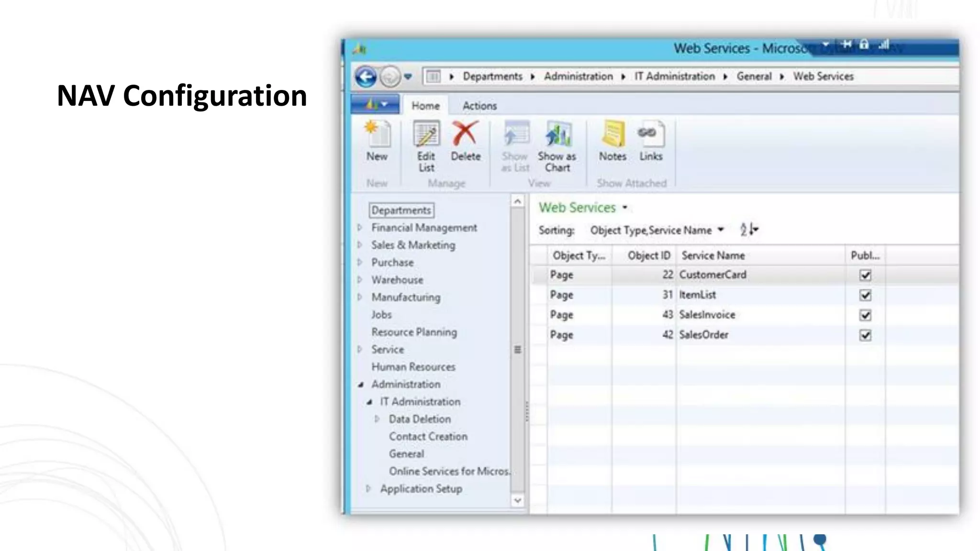
Task: Select the ItemList service name cell
Action: tap(761, 295)
